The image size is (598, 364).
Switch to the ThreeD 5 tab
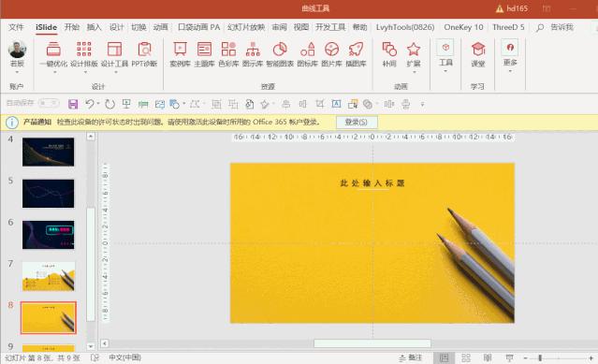[x=508, y=27]
